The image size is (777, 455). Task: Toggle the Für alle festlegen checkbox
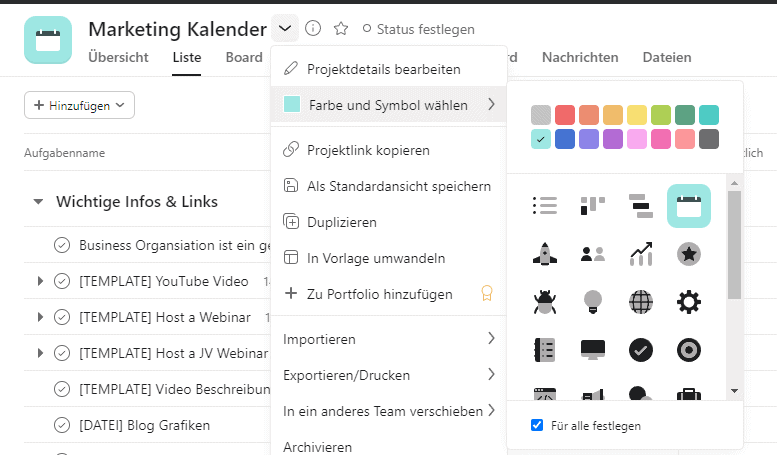(x=537, y=425)
